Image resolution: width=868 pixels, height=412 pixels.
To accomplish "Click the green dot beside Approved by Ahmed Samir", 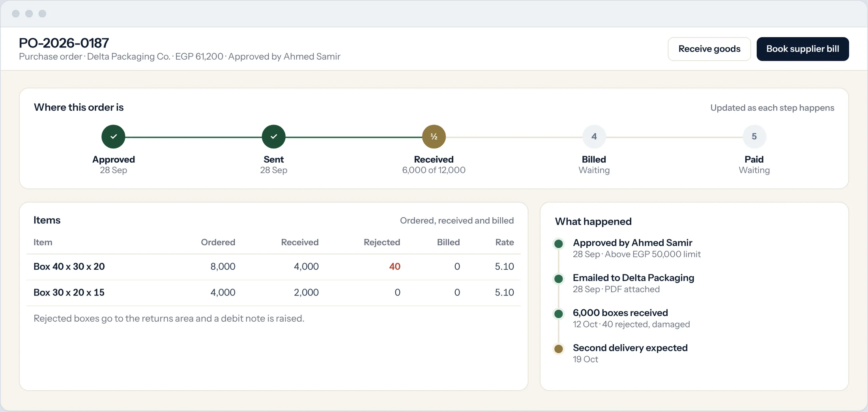I will pos(559,244).
